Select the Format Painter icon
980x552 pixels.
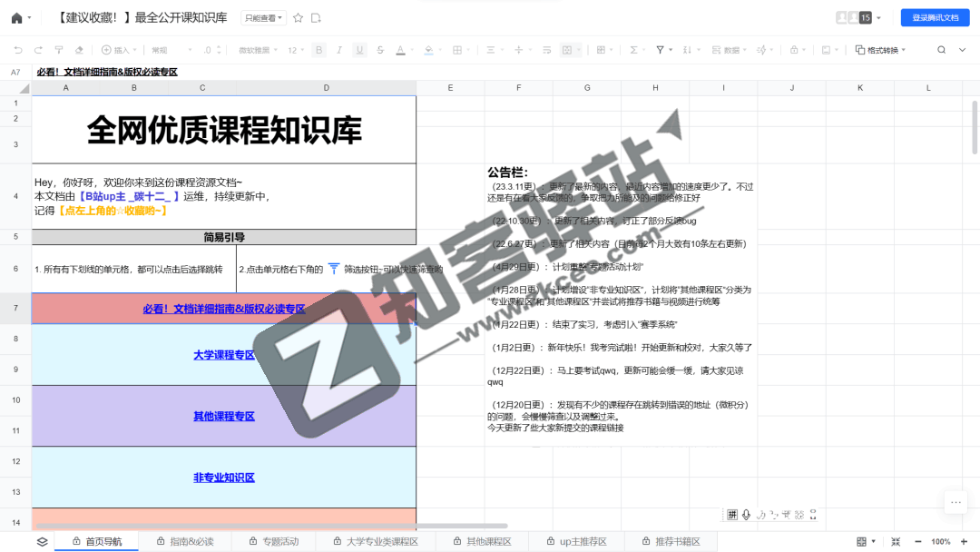coord(58,49)
